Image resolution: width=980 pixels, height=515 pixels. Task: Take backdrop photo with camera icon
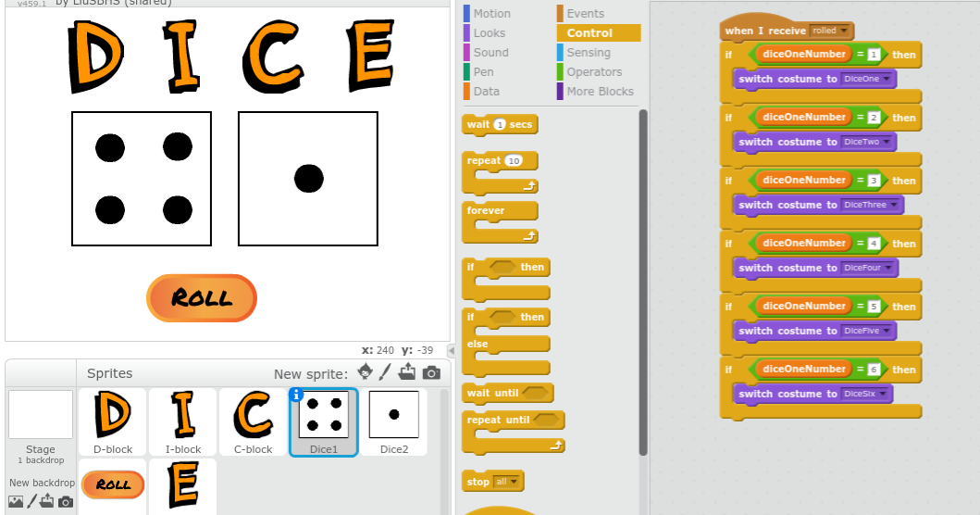(66, 502)
